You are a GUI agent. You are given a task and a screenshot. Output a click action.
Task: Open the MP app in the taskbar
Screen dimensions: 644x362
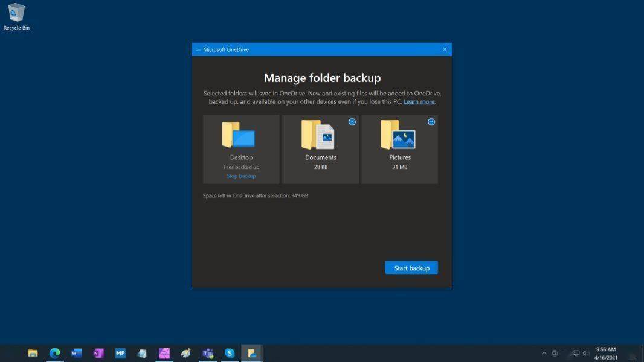click(120, 353)
